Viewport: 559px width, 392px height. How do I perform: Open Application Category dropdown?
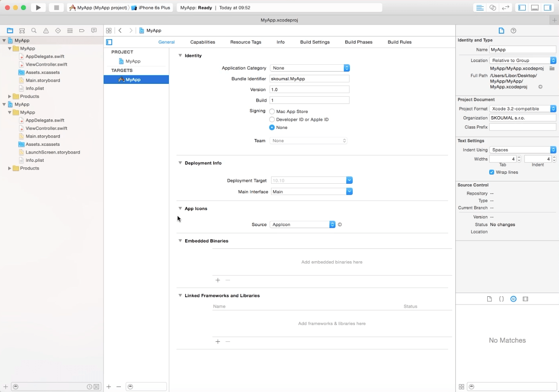tap(310, 68)
